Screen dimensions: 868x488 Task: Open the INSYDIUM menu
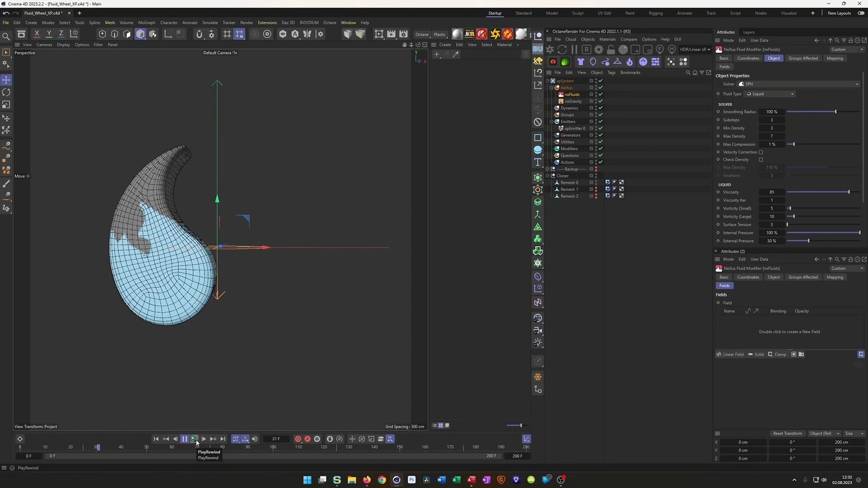(309, 23)
